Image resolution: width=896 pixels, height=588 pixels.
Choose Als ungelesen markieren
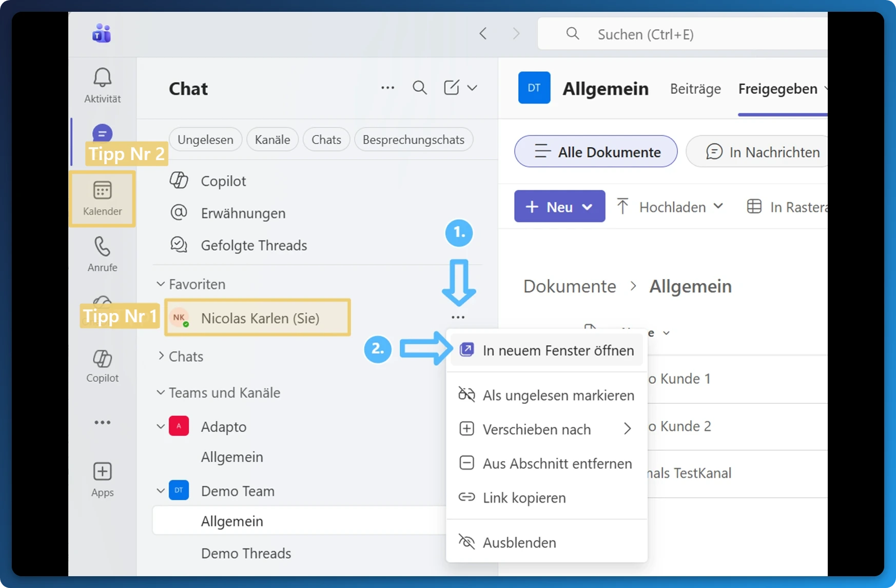click(546, 395)
